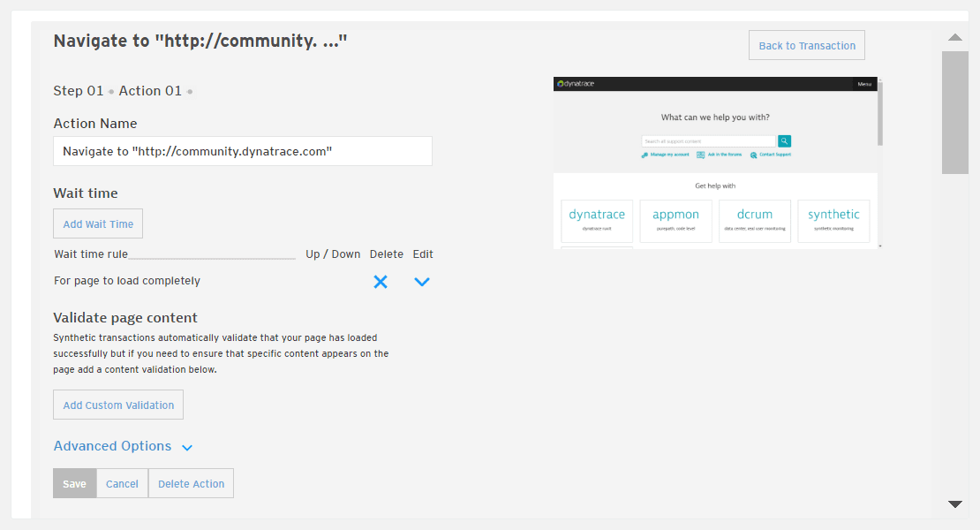Image resolution: width=980 pixels, height=530 pixels.
Task: Expand edit chevron for wait rule
Action: tap(422, 282)
